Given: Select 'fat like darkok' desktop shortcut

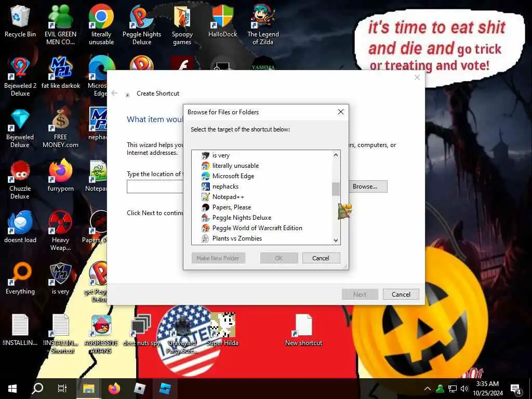Looking at the screenshot, I should click(x=60, y=73).
